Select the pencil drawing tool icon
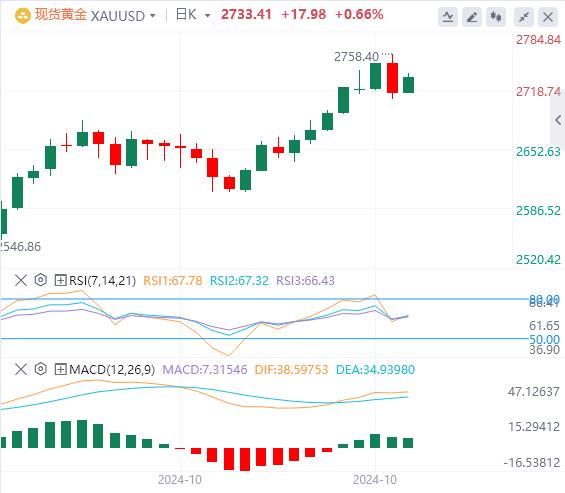The image size is (565, 493). click(472, 17)
